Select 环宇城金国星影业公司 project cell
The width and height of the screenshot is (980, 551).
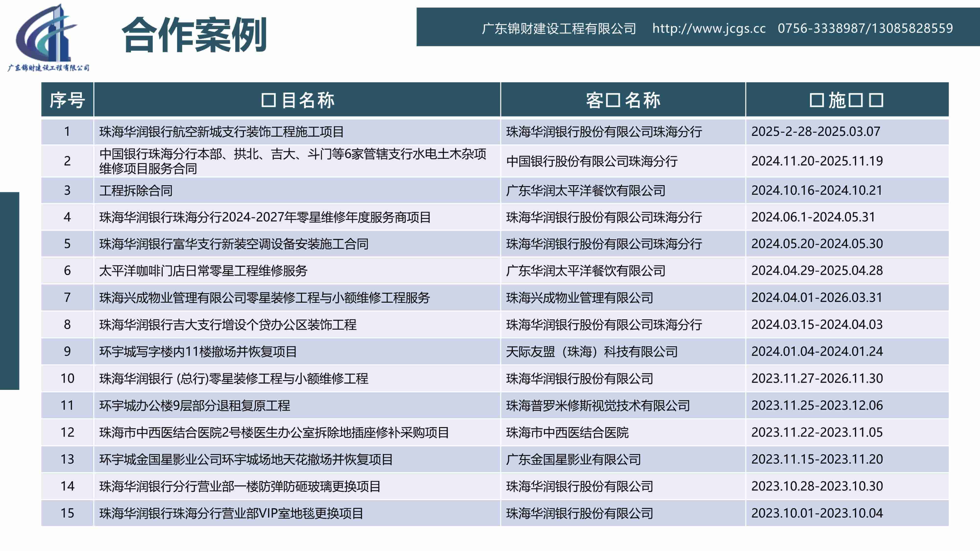(x=297, y=459)
